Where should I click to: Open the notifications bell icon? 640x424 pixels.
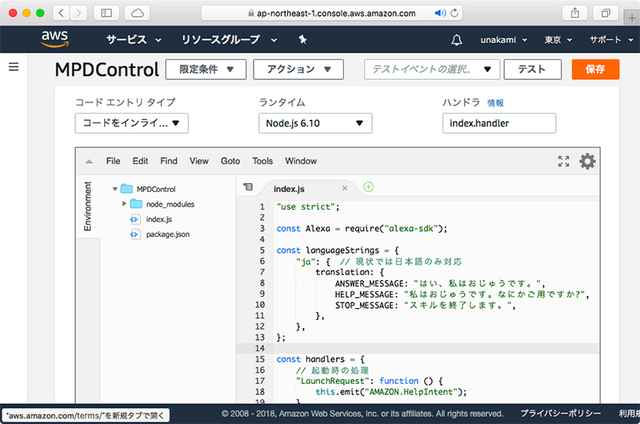pos(457,40)
